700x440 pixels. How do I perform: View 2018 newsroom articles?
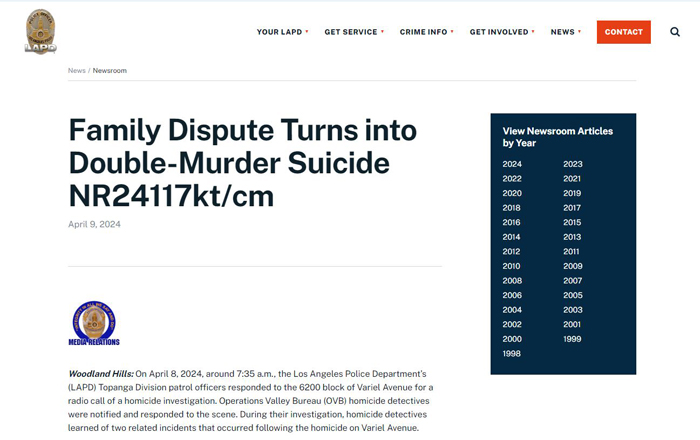(x=512, y=208)
